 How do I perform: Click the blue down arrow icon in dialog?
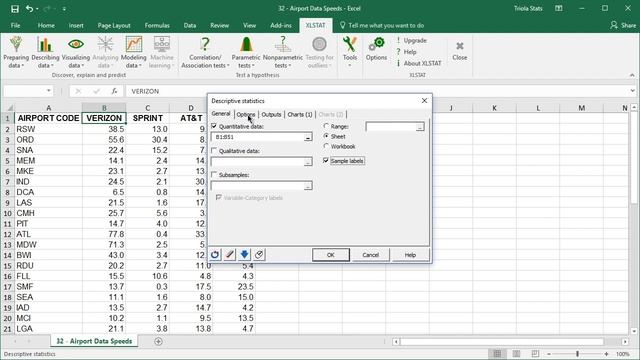[244, 255]
